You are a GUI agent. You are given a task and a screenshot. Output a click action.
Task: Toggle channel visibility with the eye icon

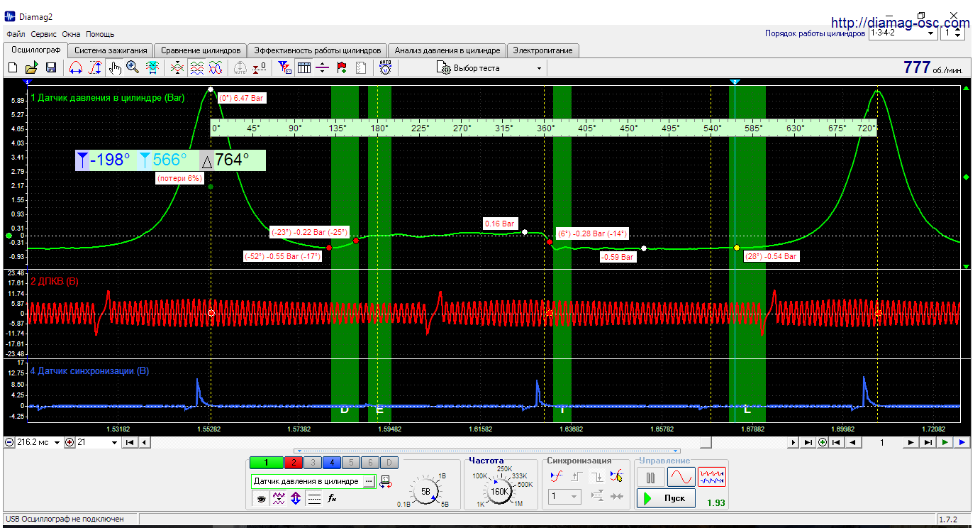click(261, 499)
